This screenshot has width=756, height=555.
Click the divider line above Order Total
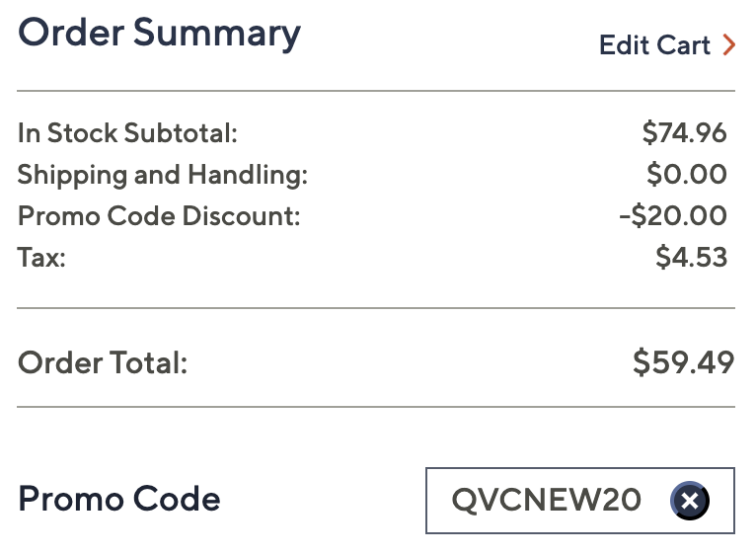[376, 308]
